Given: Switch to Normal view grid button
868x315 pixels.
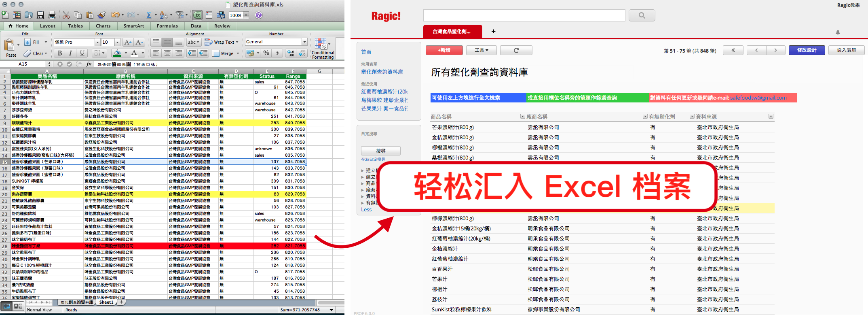Looking at the screenshot, I should [x=7, y=306].
